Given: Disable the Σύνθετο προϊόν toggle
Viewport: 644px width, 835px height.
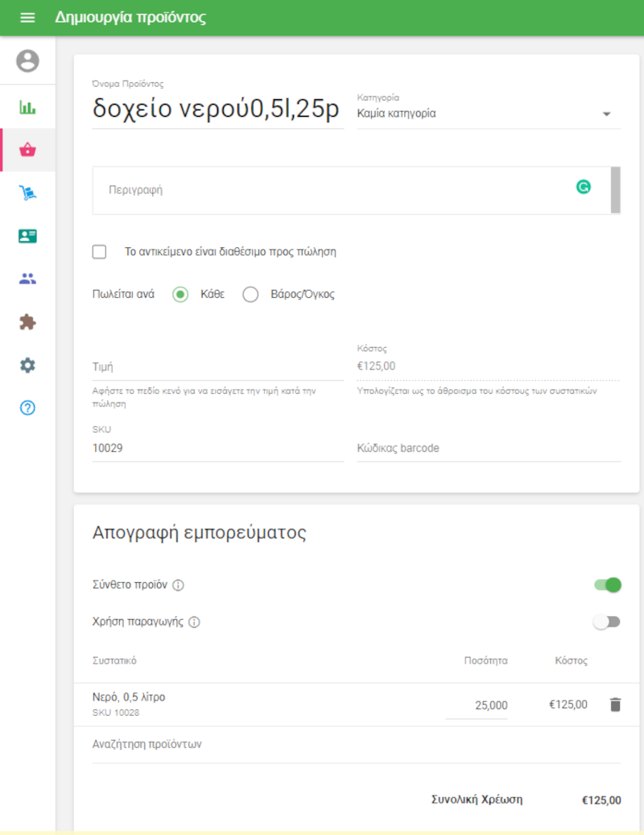Looking at the screenshot, I should (606, 585).
